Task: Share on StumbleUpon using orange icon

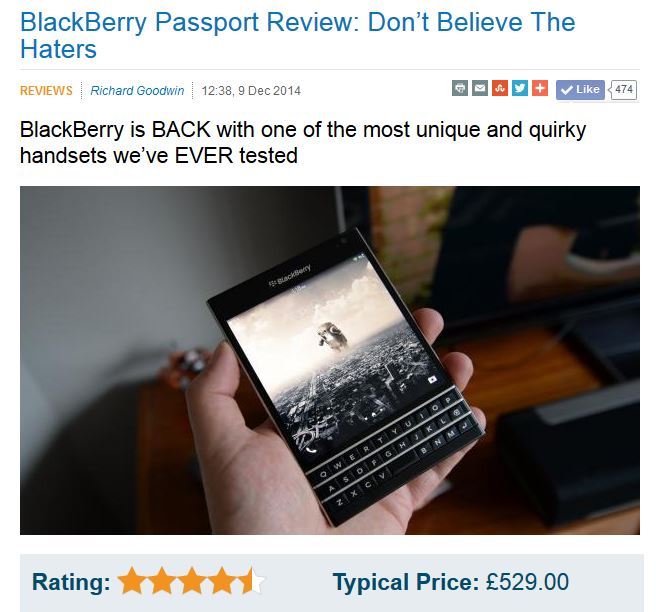Action: coord(500,89)
